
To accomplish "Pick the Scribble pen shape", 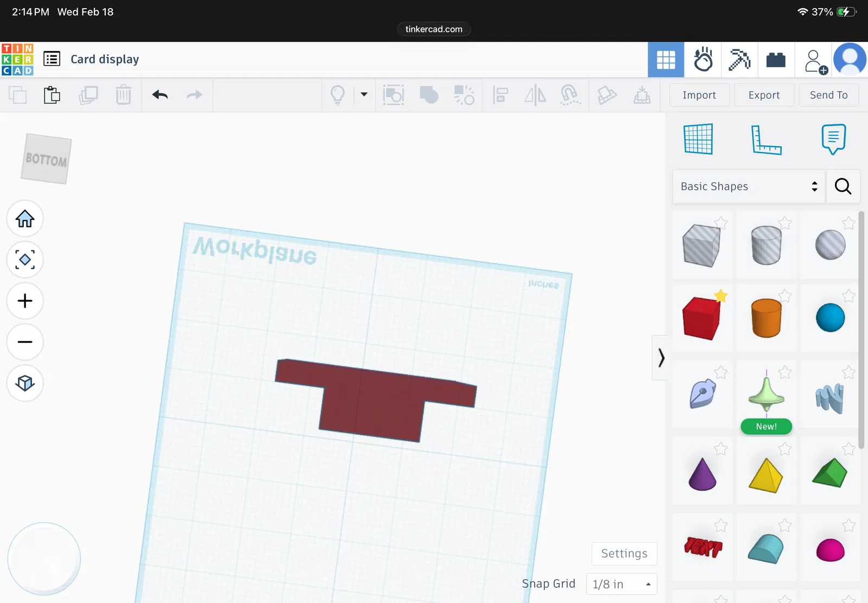I will click(703, 393).
